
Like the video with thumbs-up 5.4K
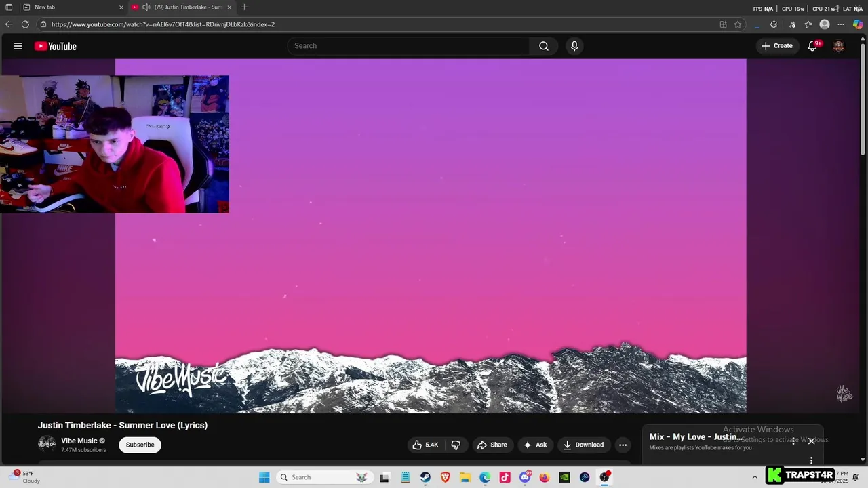click(x=425, y=445)
